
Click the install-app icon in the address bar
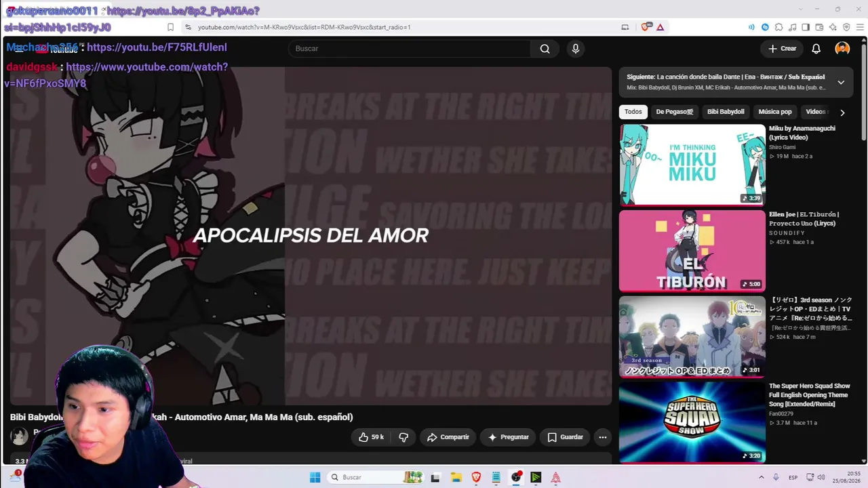(x=625, y=27)
